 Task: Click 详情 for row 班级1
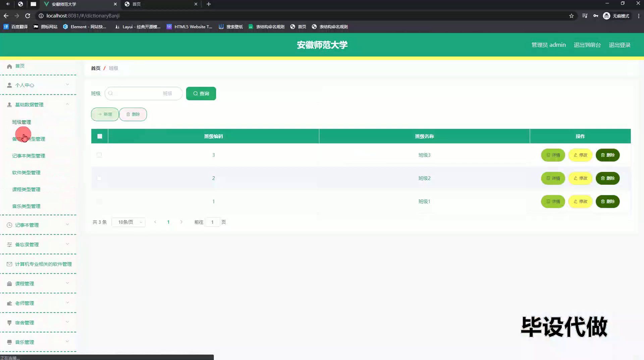coord(553,201)
